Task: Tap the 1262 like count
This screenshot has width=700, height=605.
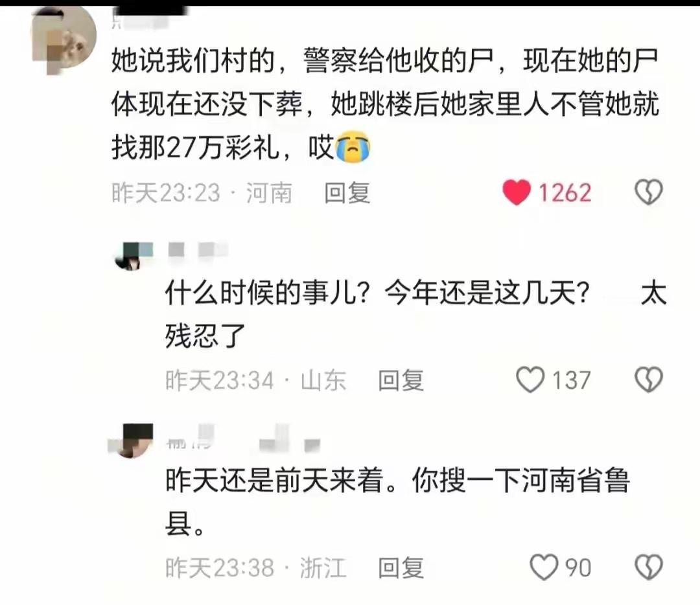Action: 565,193
